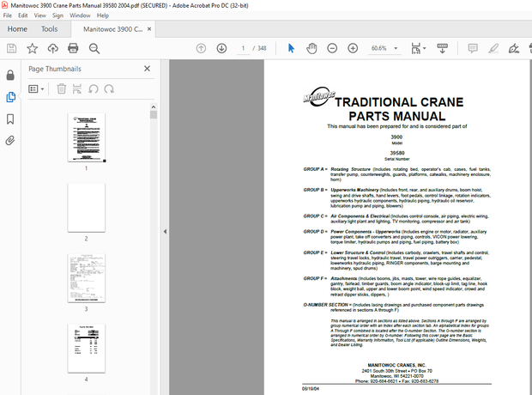532x395 pixels.
Task: Open the Attachments paperclip panel
Action: point(10,140)
